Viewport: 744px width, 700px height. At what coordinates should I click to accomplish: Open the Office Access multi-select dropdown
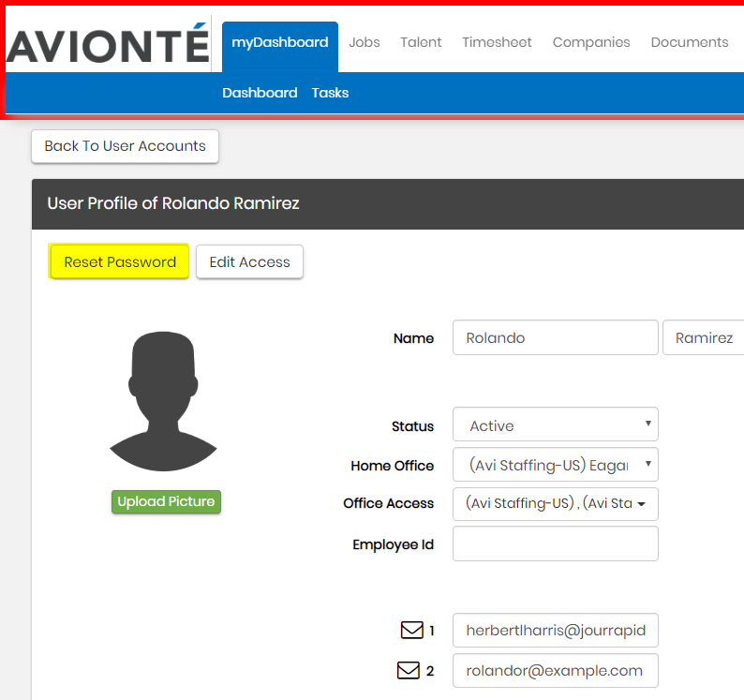555,503
